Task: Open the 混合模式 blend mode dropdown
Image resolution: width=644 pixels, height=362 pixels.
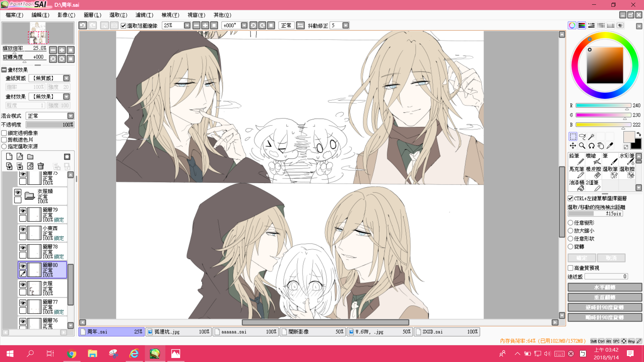Action: pos(70,116)
